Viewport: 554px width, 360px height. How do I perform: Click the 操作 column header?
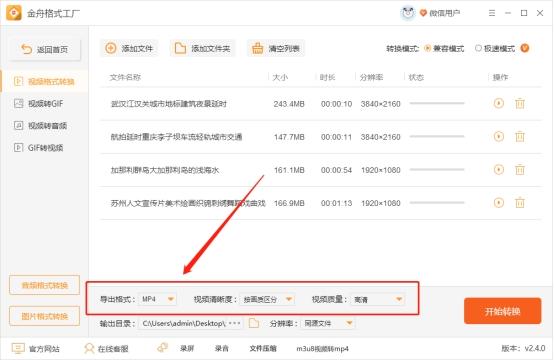click(500, 77)
